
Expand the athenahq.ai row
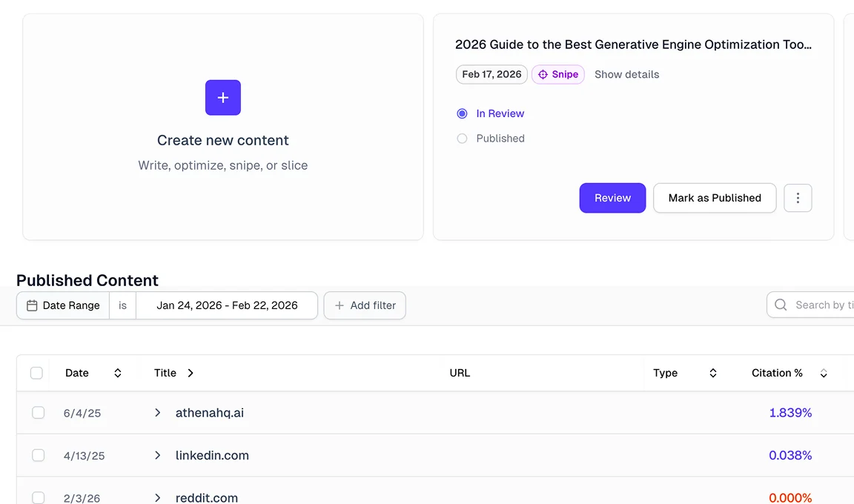click(x=158, y=413)
